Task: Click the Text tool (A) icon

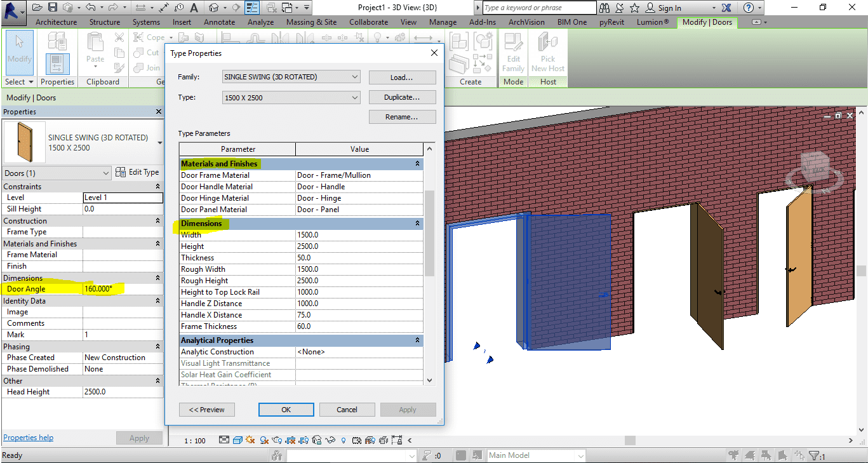Action: click(x=194, y=8)
